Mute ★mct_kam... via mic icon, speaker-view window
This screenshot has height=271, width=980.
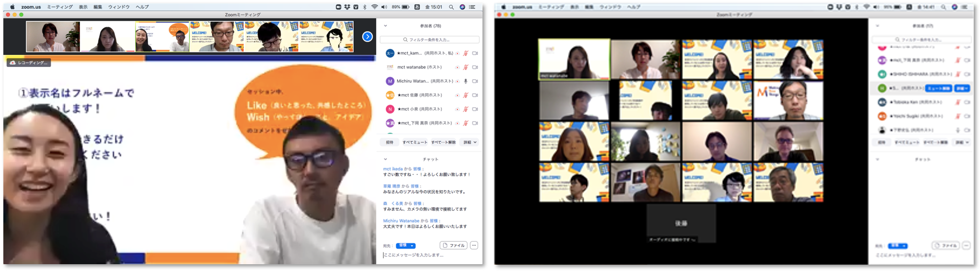[465, 53]
